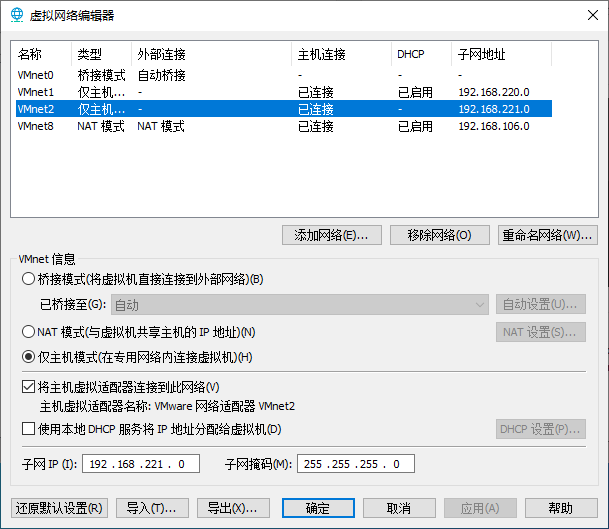This screenshot has height=529, width=609.
Task: Click the 子网 IP input field
Action: pyautogui.click(x=144, y=464)
